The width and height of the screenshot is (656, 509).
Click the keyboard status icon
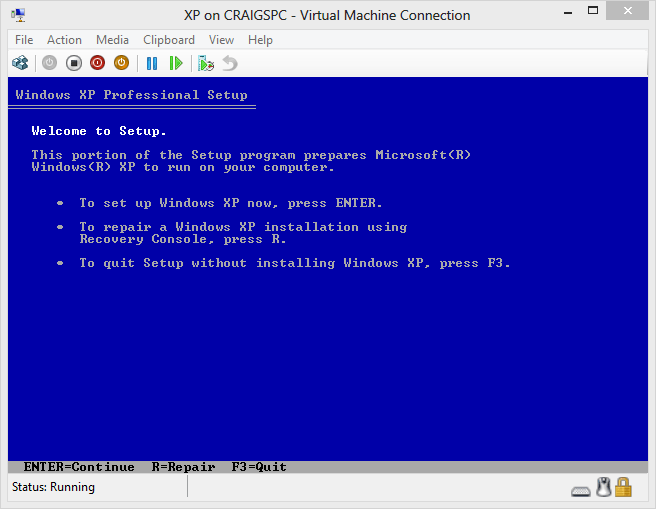[581, 491]
